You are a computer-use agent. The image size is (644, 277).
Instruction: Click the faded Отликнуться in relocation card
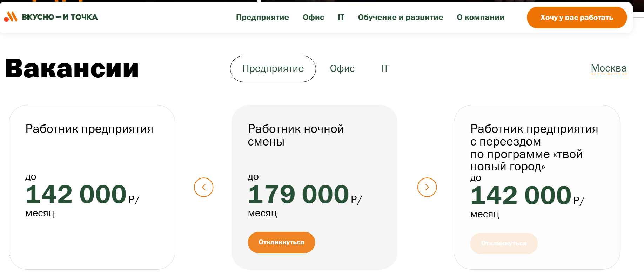tap(504, 243)
